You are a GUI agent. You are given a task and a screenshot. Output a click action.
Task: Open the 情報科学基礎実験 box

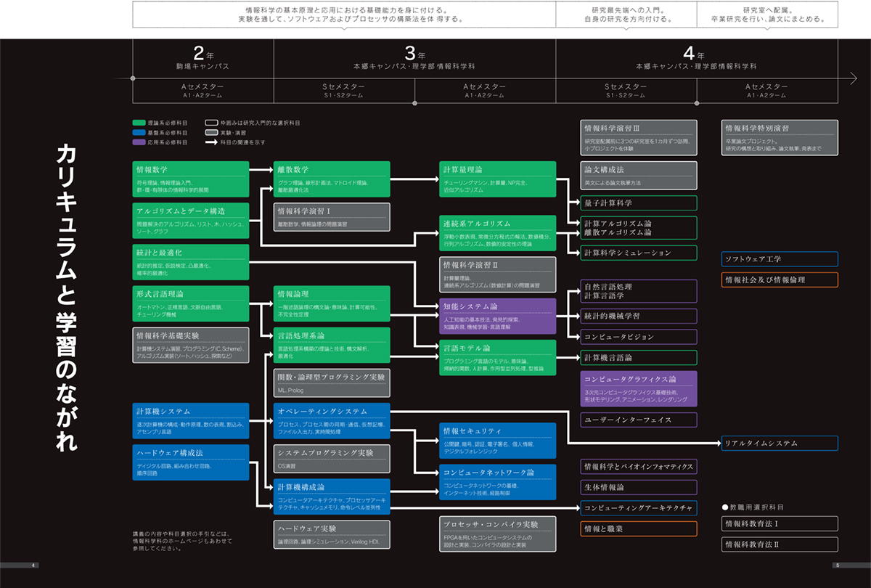pyautogui.click(x=190, y=346)
